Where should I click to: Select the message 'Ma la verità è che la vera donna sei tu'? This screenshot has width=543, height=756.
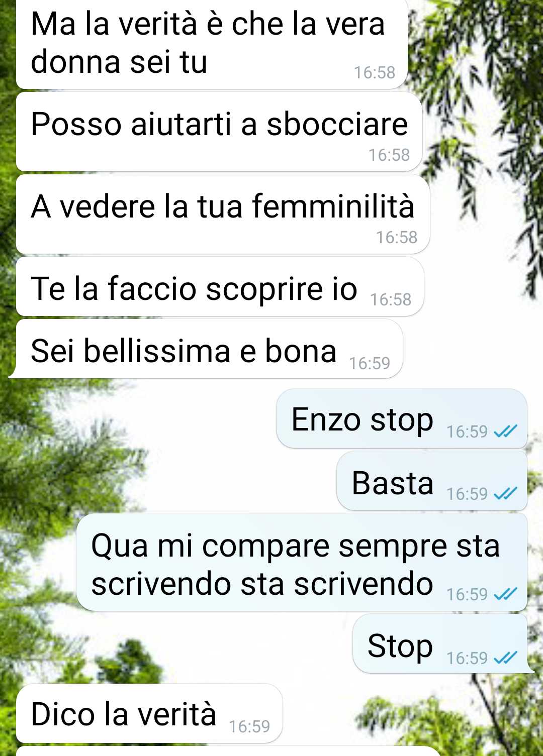(x=212, y=44)
